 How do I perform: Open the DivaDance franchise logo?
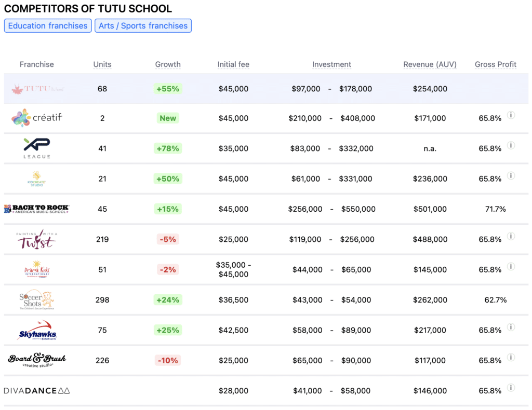(x=37, y=391)
